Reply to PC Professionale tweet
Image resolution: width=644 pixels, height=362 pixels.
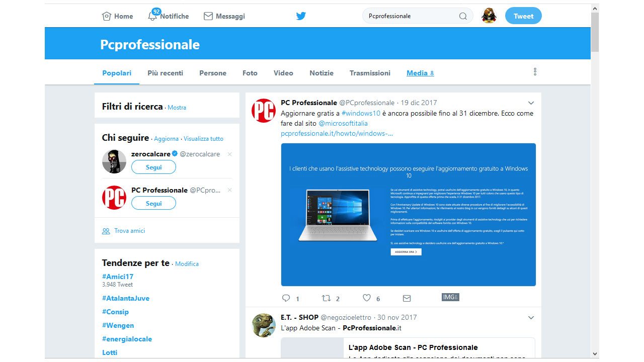286,298
